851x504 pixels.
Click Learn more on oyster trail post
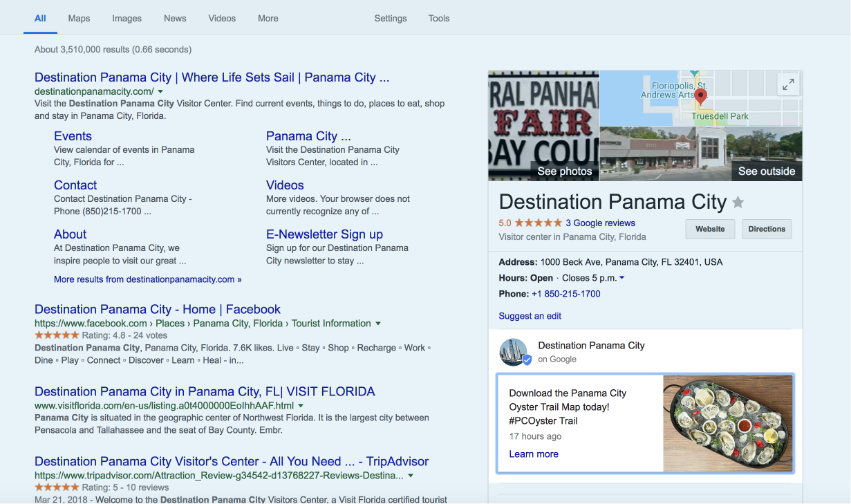[534, 454]
